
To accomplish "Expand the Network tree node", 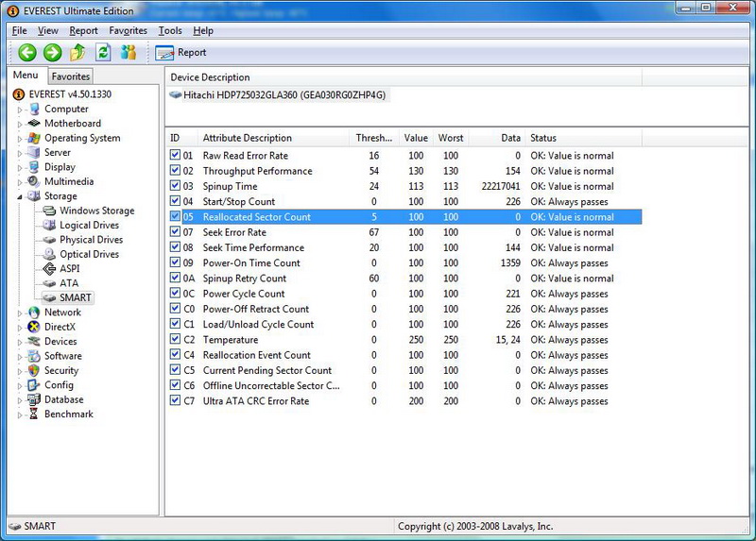I will [19, 313].
